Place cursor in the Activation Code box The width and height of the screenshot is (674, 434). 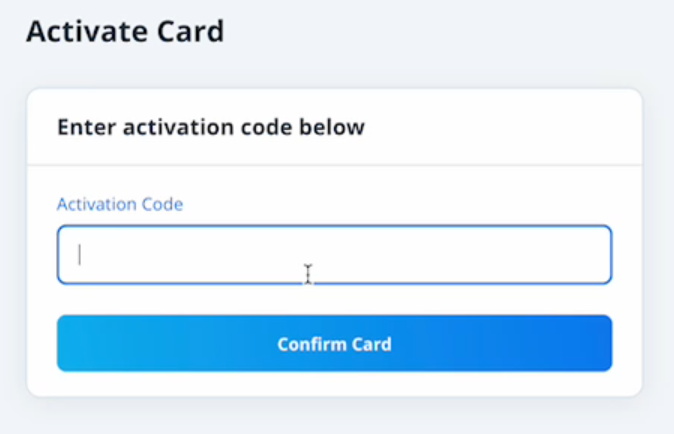pos(334,255)
